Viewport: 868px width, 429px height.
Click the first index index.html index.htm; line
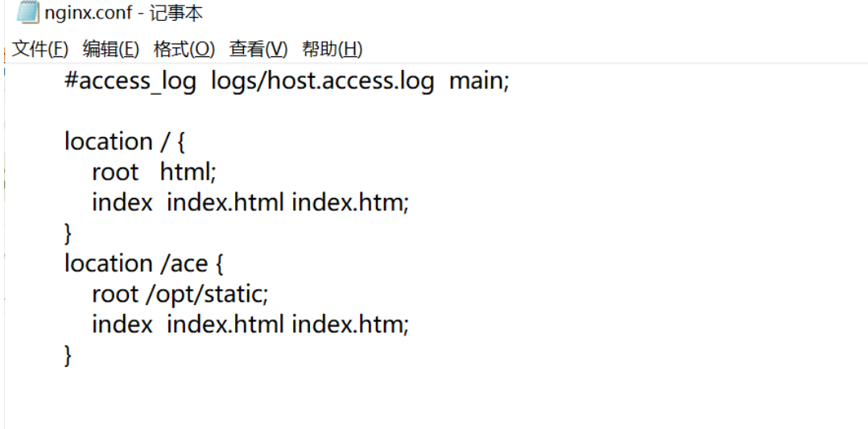(x=250, y=203)
